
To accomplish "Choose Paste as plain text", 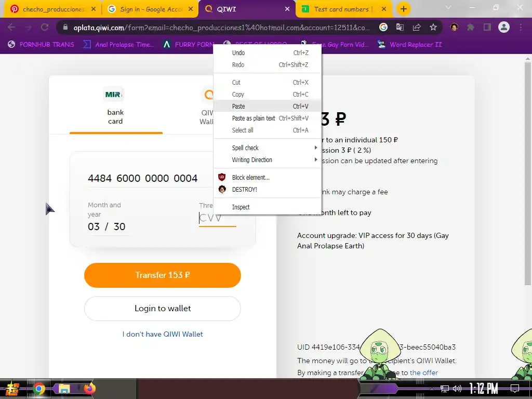I will (268, 118).
